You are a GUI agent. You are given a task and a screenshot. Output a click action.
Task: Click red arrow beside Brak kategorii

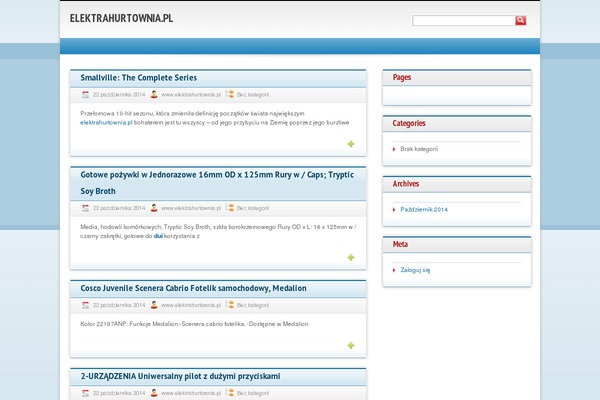394,149
